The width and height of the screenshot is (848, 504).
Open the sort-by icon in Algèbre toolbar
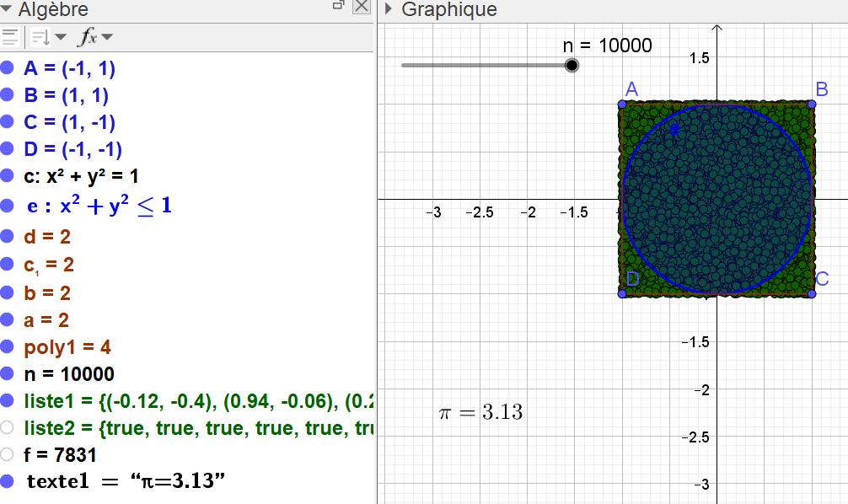click(x=41, y=37)
